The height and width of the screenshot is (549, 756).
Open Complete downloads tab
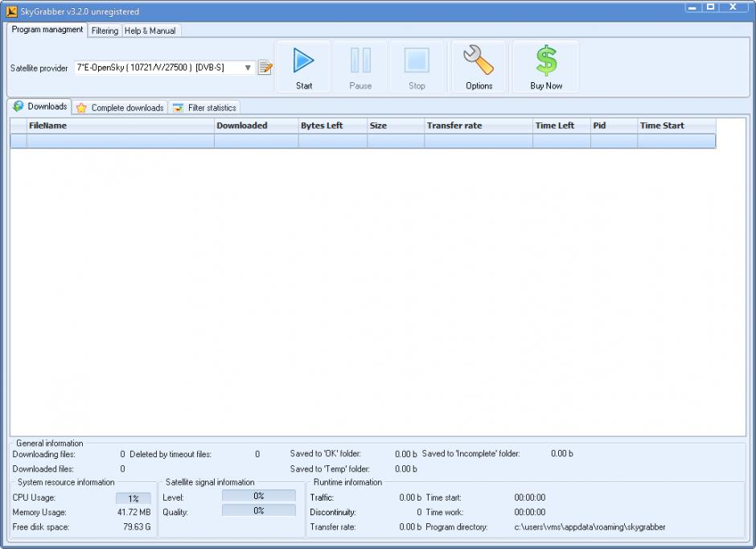click(121, 108)
